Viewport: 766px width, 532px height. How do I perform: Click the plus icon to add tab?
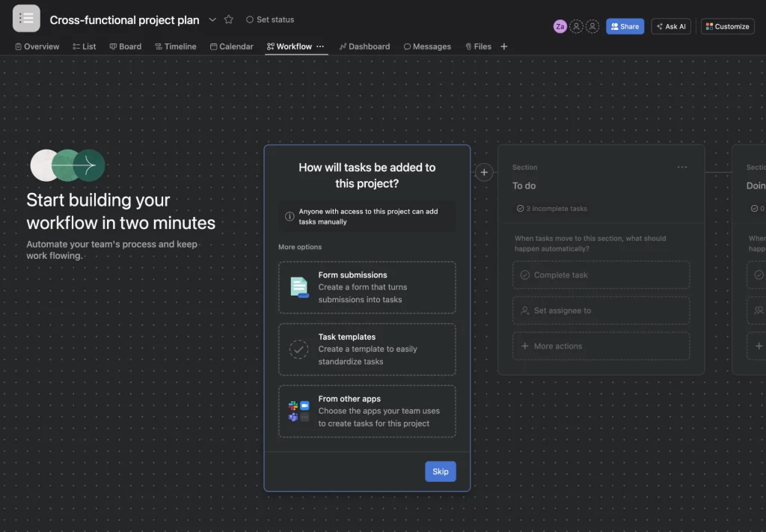tap(503, 46)
